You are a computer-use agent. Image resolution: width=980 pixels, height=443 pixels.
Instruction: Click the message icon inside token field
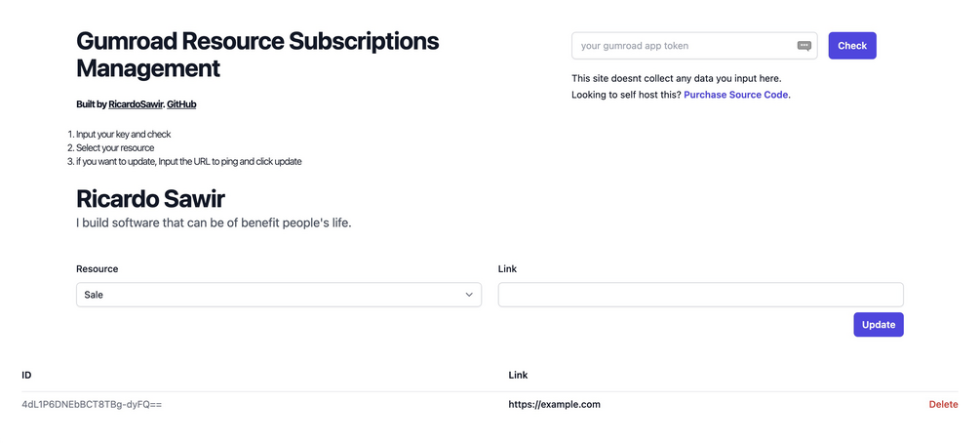coord(804,46)
